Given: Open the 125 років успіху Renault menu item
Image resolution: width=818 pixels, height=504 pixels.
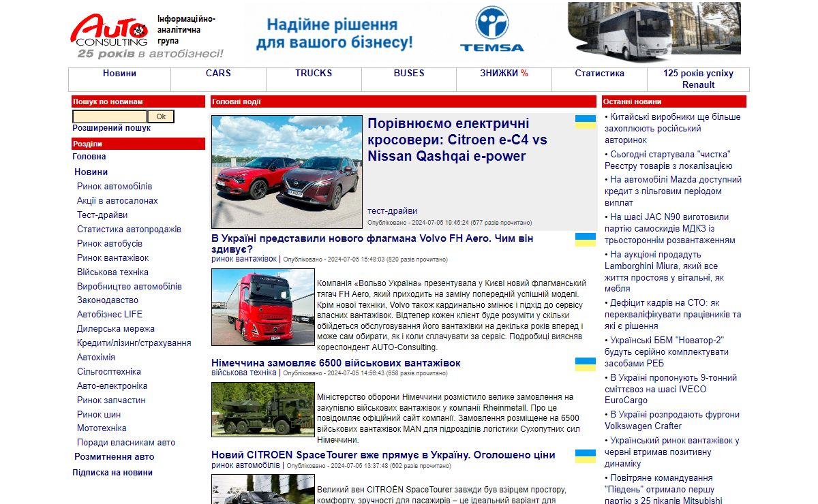Looking at the screenshot, I should coord(698,79).
